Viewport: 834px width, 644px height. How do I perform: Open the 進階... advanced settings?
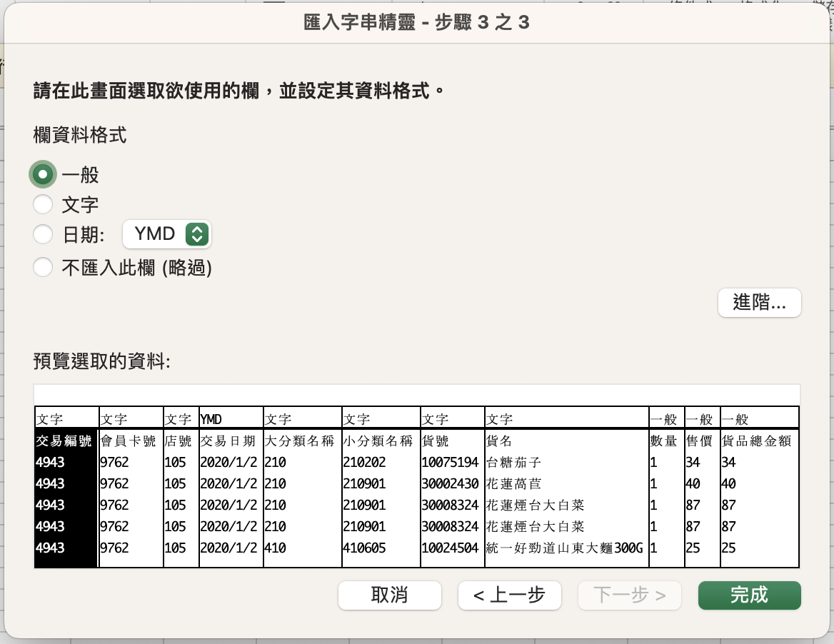(759, 303)
